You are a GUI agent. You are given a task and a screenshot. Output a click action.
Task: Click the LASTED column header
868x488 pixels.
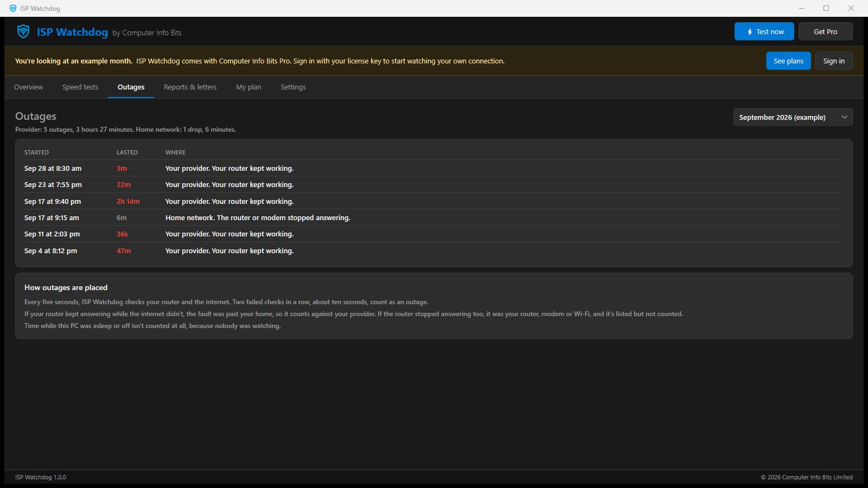[127, 152]
